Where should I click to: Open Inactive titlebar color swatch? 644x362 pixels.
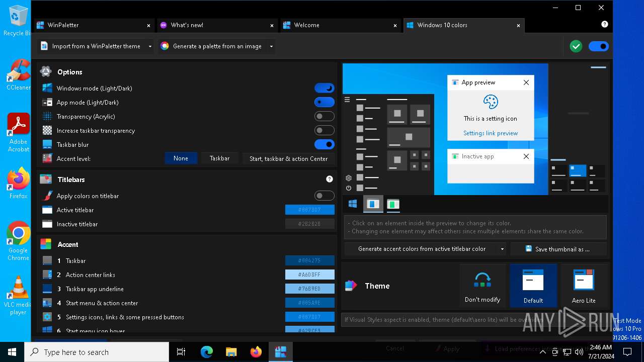(310, 224)
